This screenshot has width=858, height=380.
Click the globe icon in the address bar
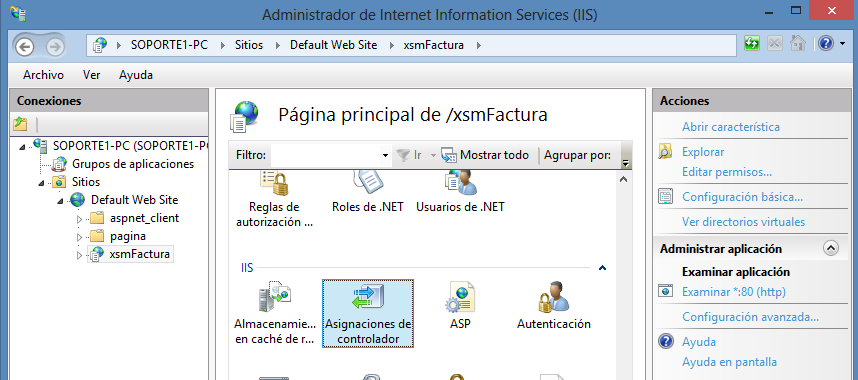(x=100, y=45)
